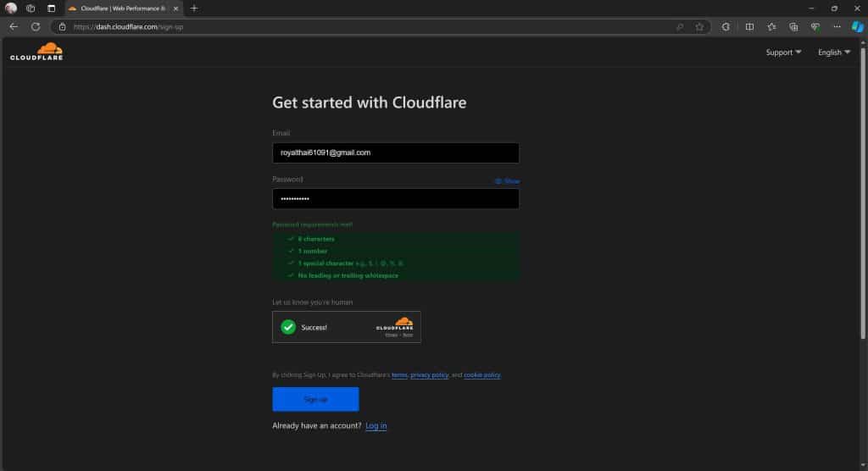The height and width of the screenshot is (471, 868).
Task: Click the 'Get started with Cloudflare' heading
Action: pos(370,103)
